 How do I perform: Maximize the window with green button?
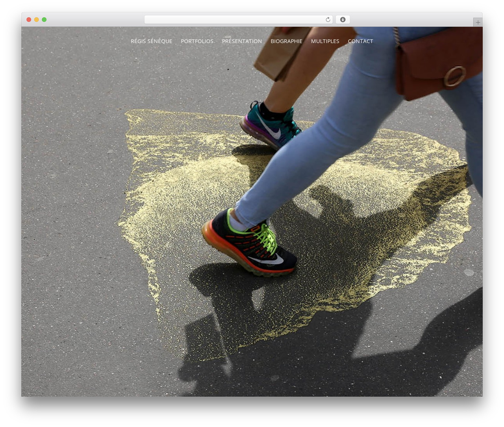pyautogui.click(x=44, y=20)
